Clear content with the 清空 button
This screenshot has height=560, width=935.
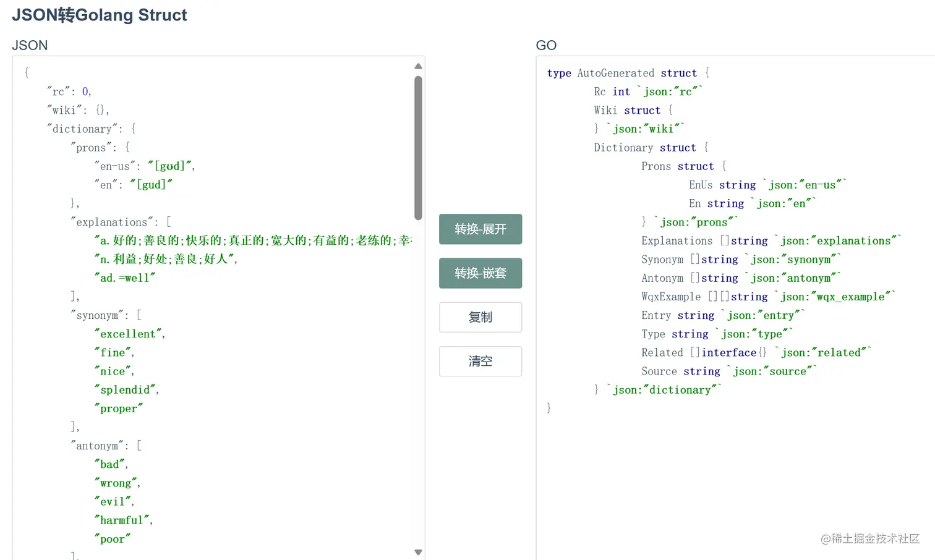point(480,361)
